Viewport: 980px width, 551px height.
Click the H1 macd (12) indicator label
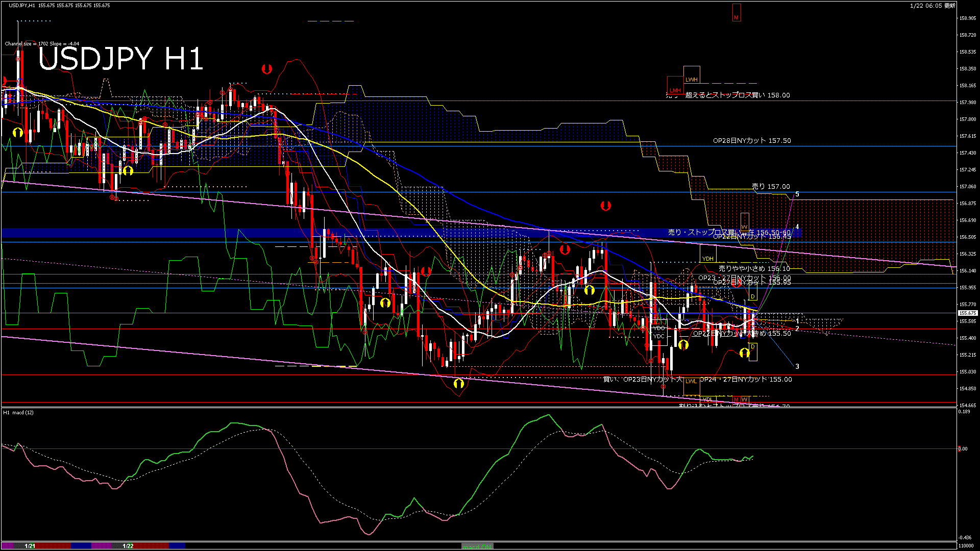[x=18, y=412]
